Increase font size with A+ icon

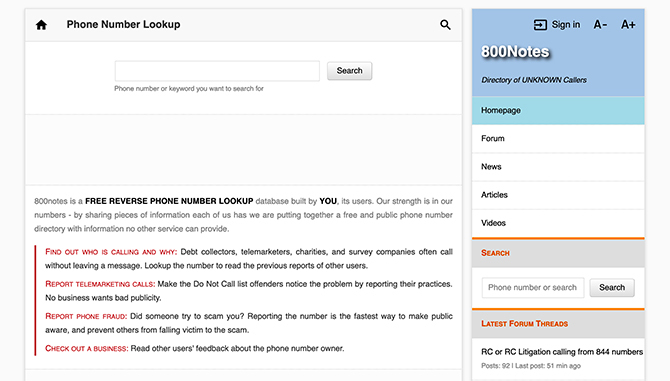[x=628, y=25]
